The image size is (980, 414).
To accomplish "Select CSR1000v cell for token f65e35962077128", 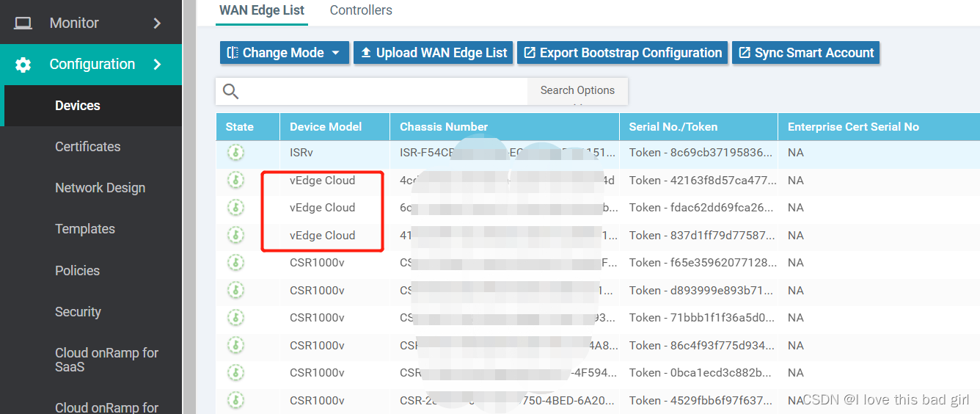I will [x=317, y=263].
